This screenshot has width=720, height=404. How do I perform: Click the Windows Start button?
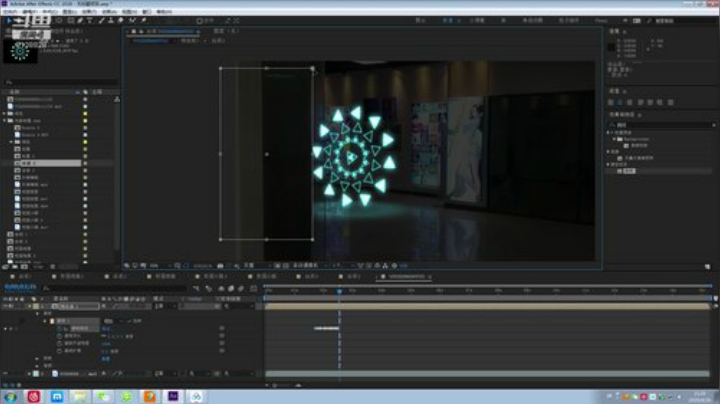coord(10,396)
